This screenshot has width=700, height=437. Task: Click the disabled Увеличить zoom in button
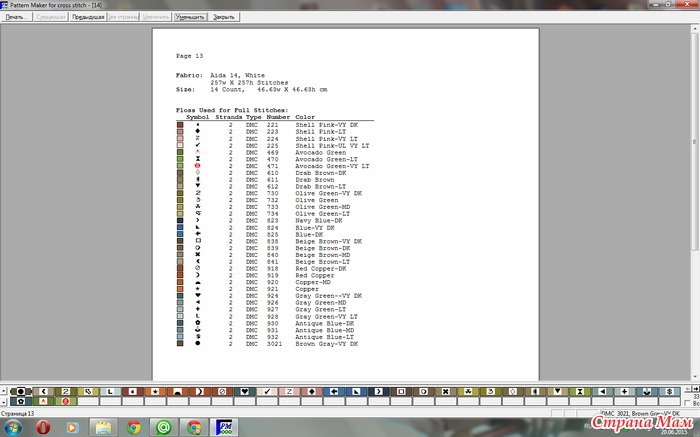click(156, 17)
